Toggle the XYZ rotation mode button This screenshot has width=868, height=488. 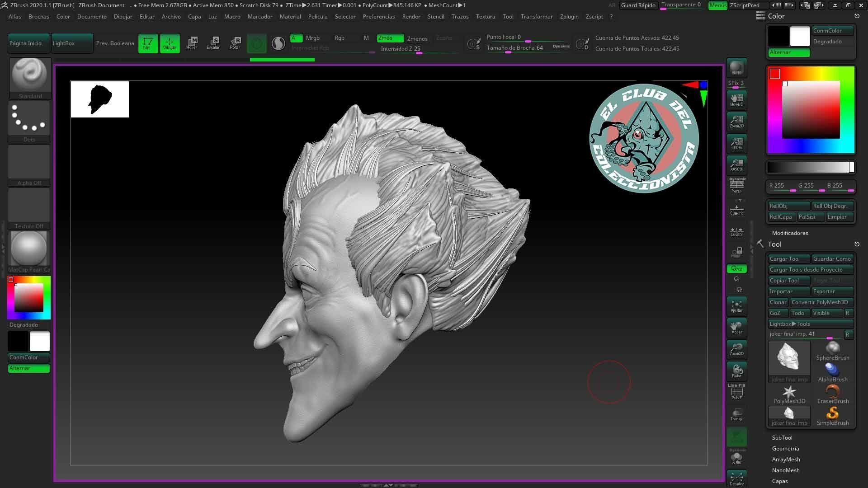click(x=736, y=269)
